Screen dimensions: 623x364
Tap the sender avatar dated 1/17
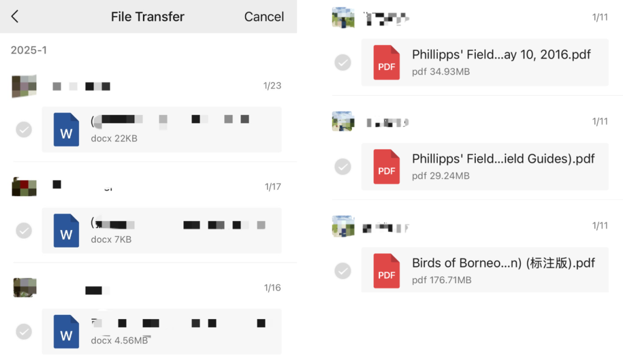(24, 187)
